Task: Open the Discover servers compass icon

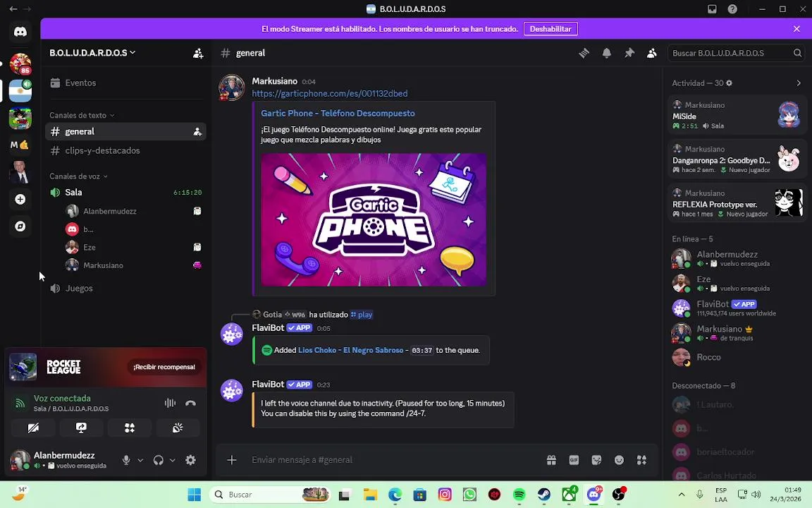Action: (x=20, y=226)
